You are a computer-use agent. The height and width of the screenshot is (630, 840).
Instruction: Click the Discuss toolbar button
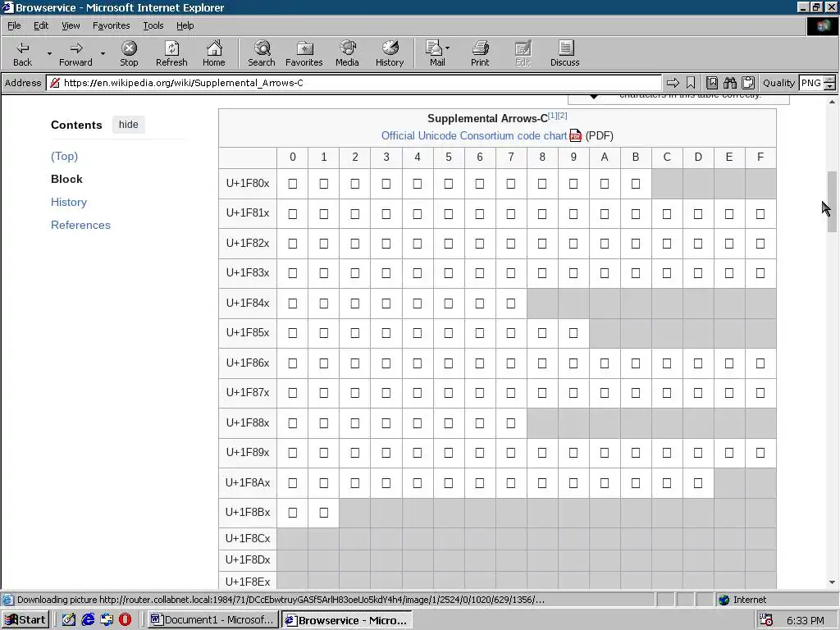tap(564, 53)
